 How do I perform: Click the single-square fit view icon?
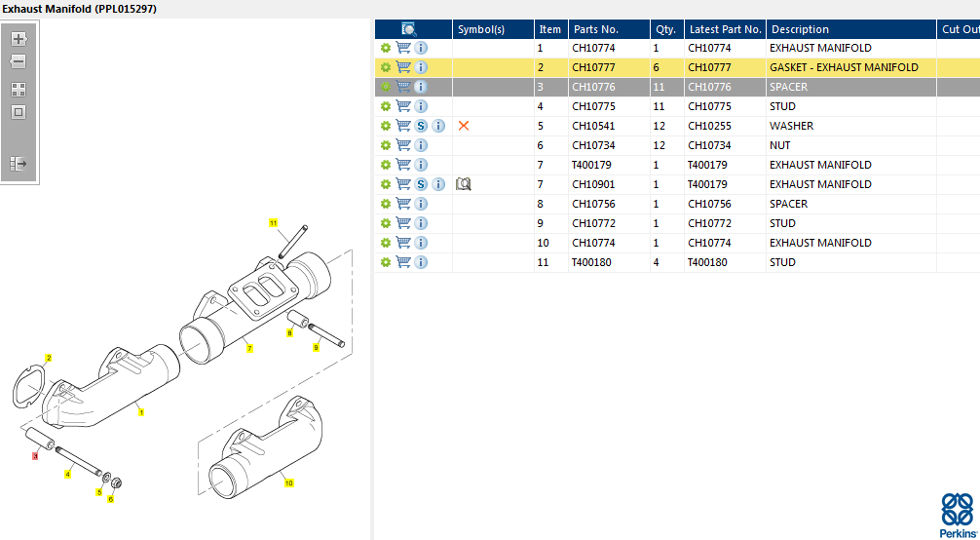(19, 112)
